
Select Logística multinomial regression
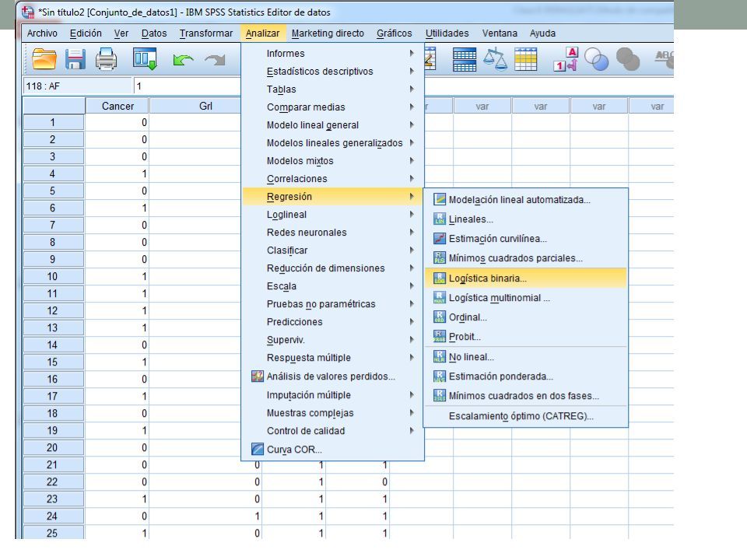tap(525, 298)
